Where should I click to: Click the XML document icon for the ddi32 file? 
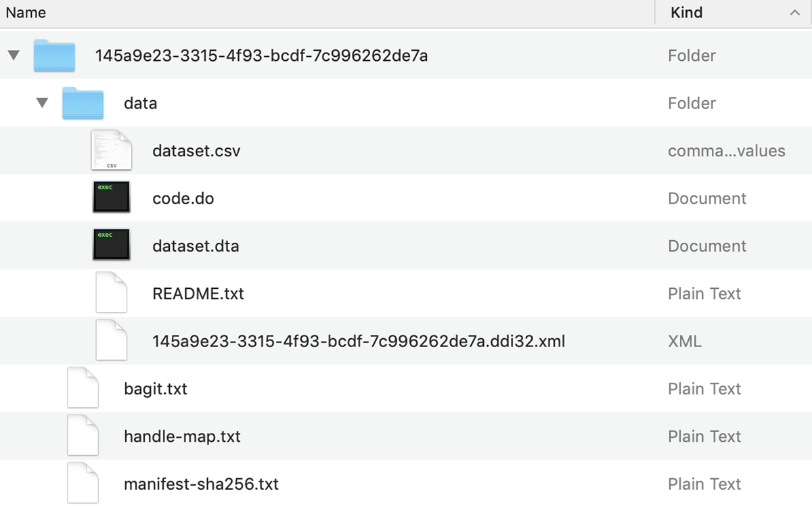point(111,340)
